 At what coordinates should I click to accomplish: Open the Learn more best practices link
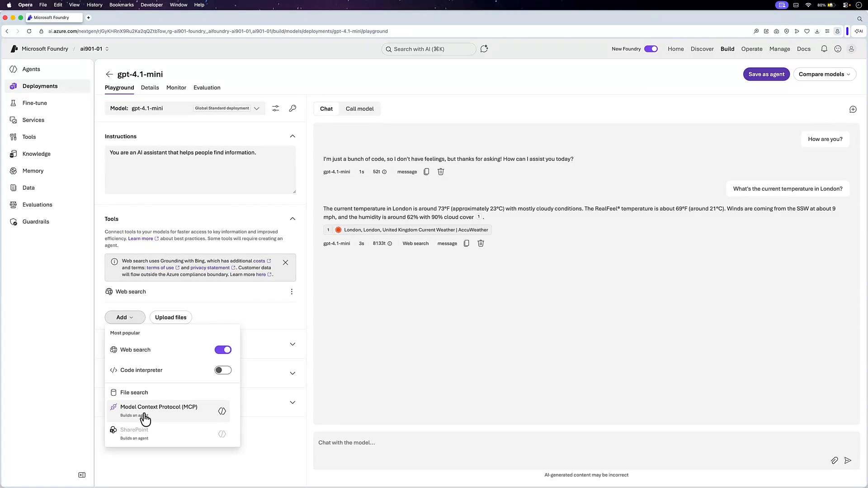click(x=143, y=239)
